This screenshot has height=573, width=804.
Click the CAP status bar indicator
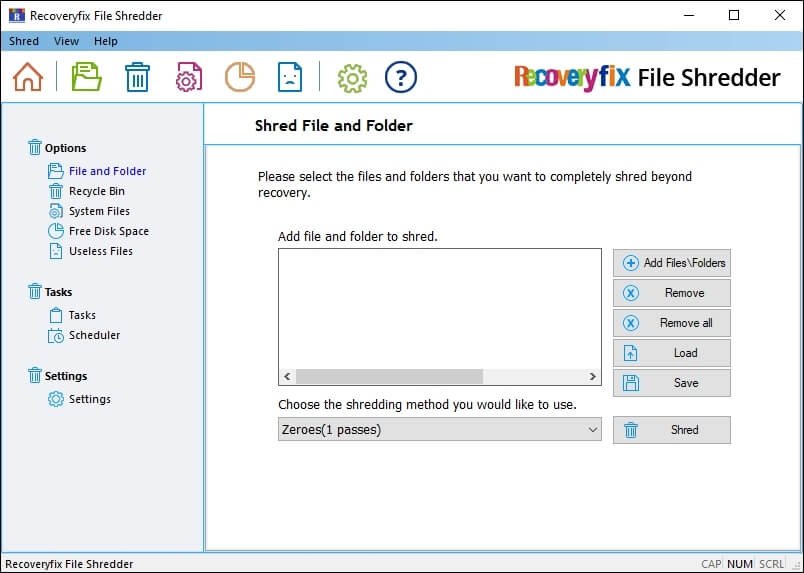711,564
